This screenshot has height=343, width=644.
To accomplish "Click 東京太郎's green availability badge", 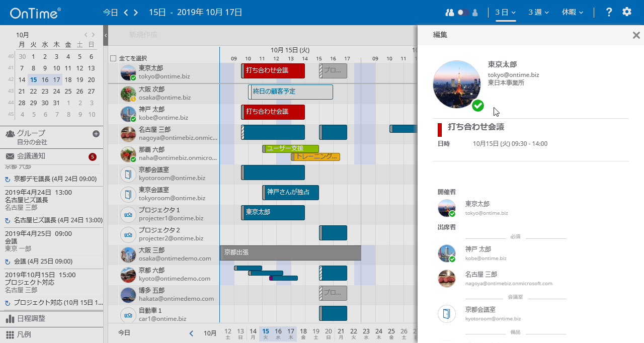I will pos(477,106).
